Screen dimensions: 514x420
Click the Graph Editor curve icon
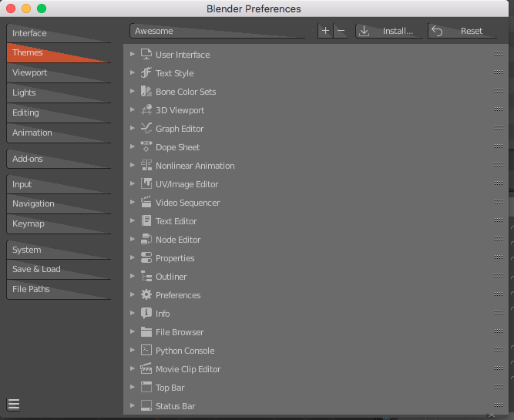[x=146, y=128]
